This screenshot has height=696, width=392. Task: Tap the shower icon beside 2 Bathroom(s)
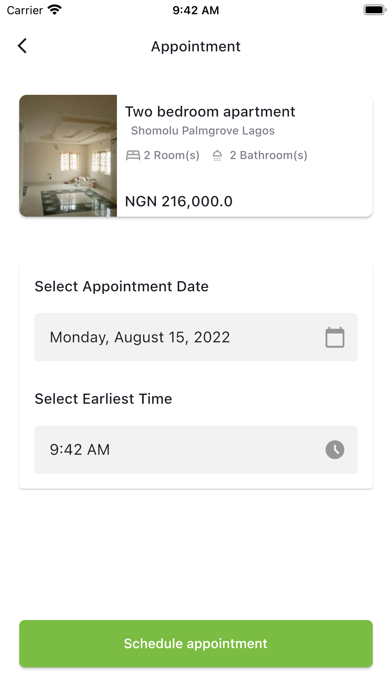click(x=217, y=155)
